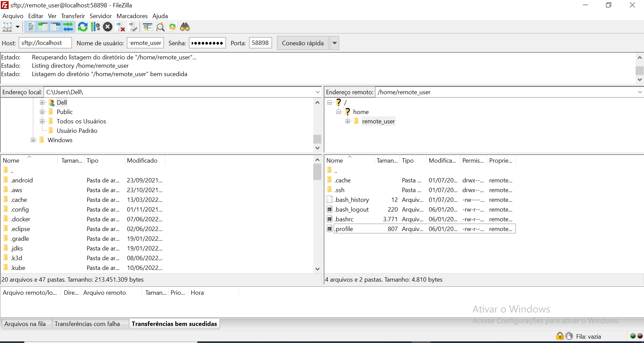Open the quick connect history dropdown
The width and height of the screenshot is (644, 343).
pyautogui.click(x=334, y=43)
